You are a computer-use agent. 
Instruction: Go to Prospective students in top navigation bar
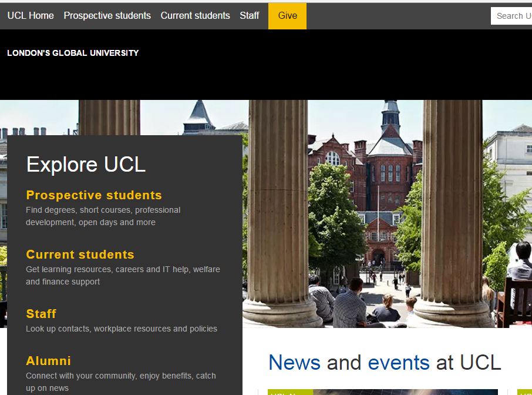click(107, 16)
